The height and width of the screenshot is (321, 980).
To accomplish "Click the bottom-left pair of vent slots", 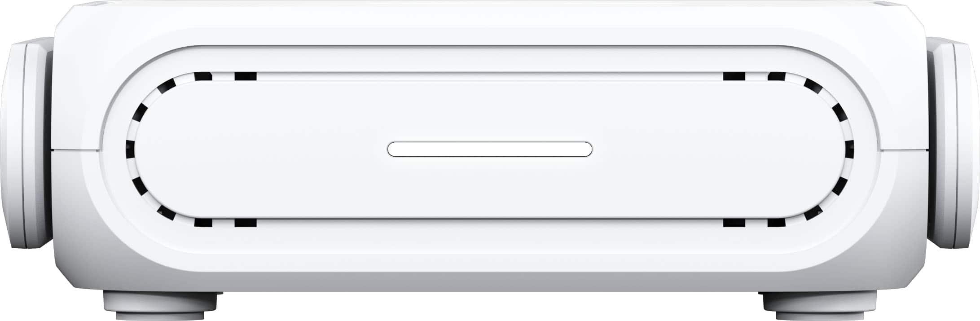I will [x=225, y=222].
